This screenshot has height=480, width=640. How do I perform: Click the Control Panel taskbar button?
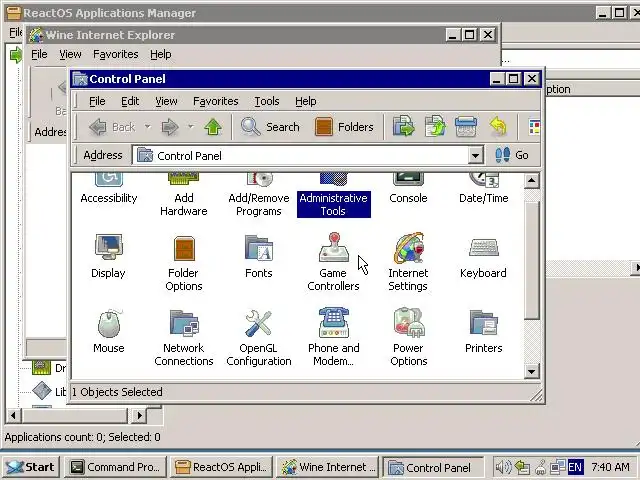point(433,467)
